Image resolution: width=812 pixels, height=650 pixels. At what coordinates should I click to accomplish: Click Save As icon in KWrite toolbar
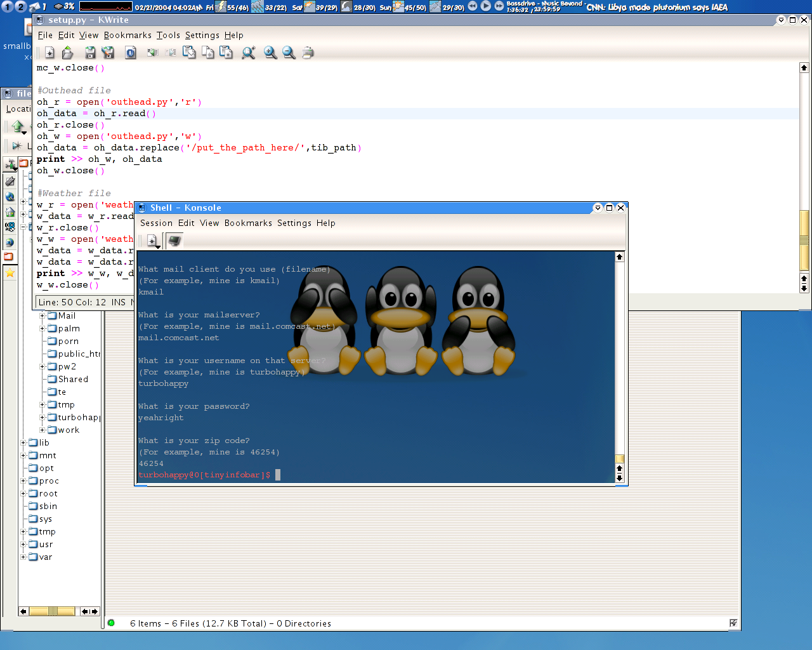coord(108,53)
